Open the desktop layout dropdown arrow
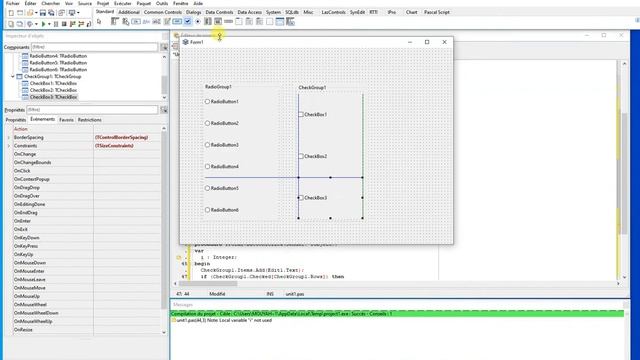The height and width of the screenshot is (360, 640). (x=78, y=13)
